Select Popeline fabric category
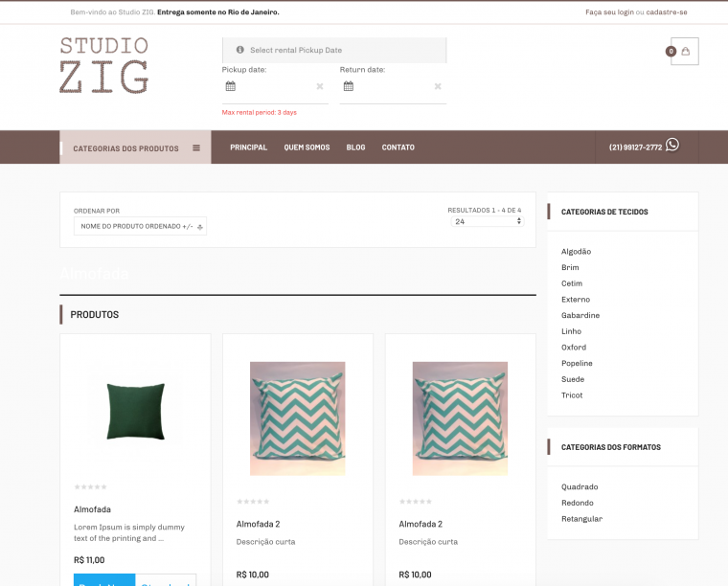 point(577,363)
